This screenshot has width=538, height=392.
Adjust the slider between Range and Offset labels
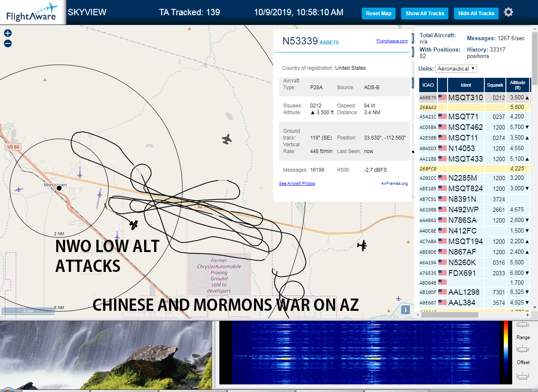tap(523, 349)
